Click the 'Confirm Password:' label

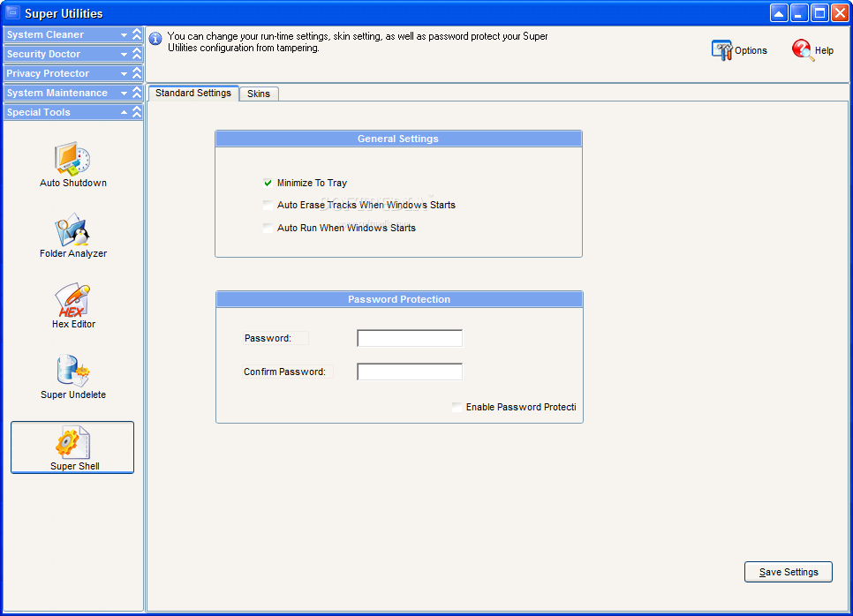pyautogui.click(x=284, y=372)
